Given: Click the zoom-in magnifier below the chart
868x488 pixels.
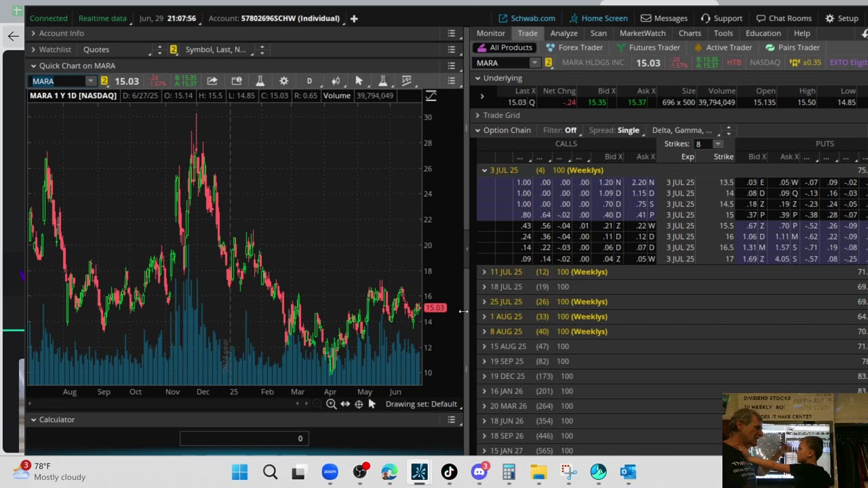Looking at the screenshot, I should pyautogui.click(x=331, y=404).
